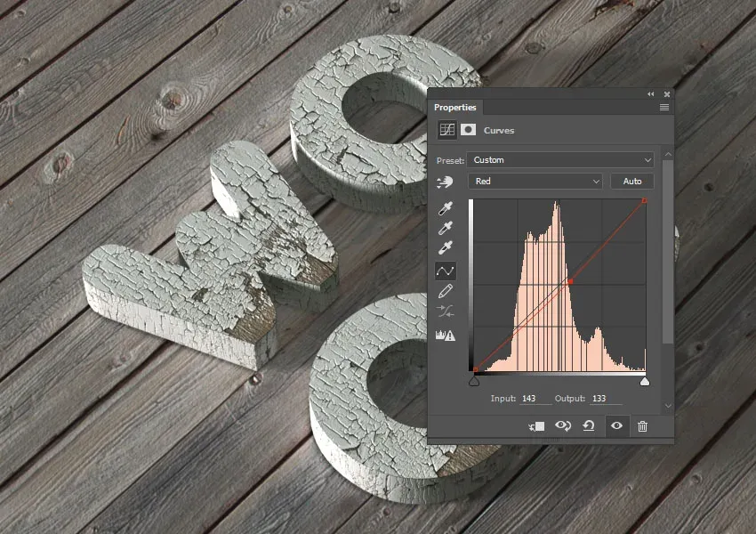Select the gray point eyedropper
756x534 pixels.
[x=445, y=228]
